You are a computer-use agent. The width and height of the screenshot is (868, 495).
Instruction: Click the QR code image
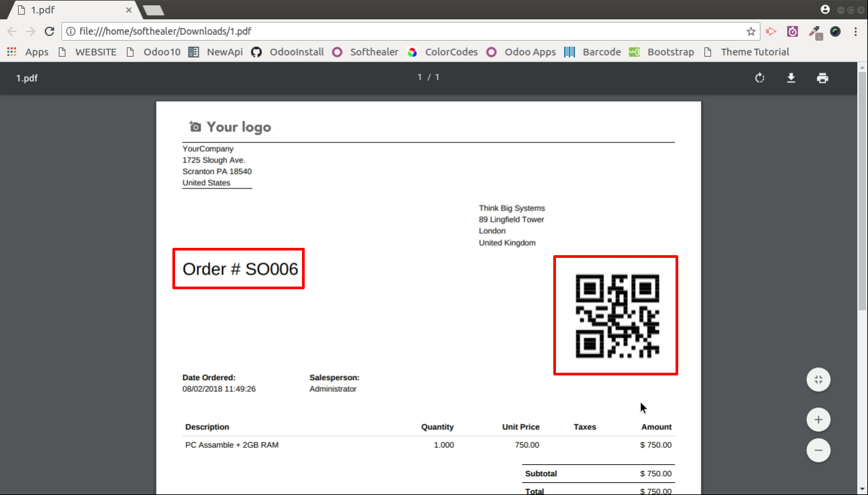click(617, 316)
